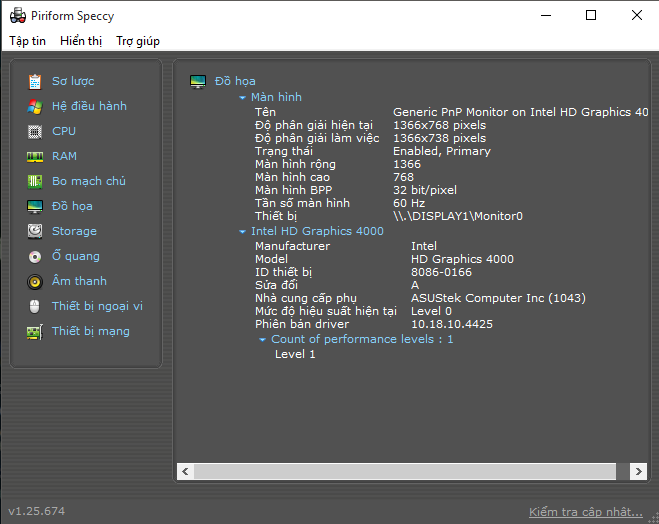This screenshot has height=524, width=659.
Task: Open the Trợ giúp menu
Action: point(137,41)
